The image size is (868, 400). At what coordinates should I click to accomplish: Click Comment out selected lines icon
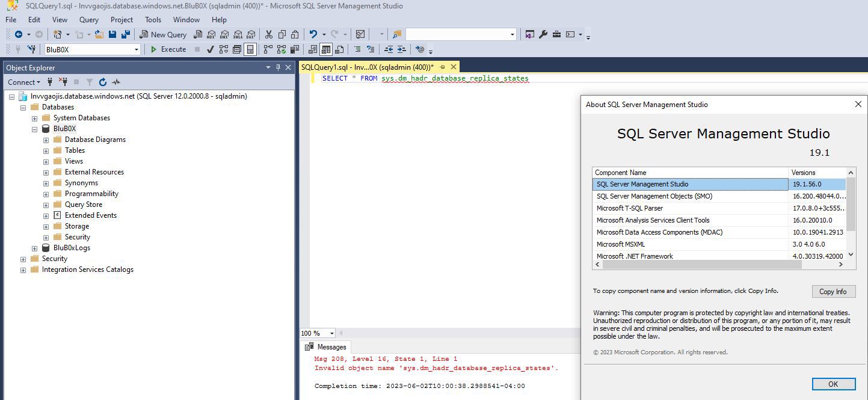(x=357, y=49)
